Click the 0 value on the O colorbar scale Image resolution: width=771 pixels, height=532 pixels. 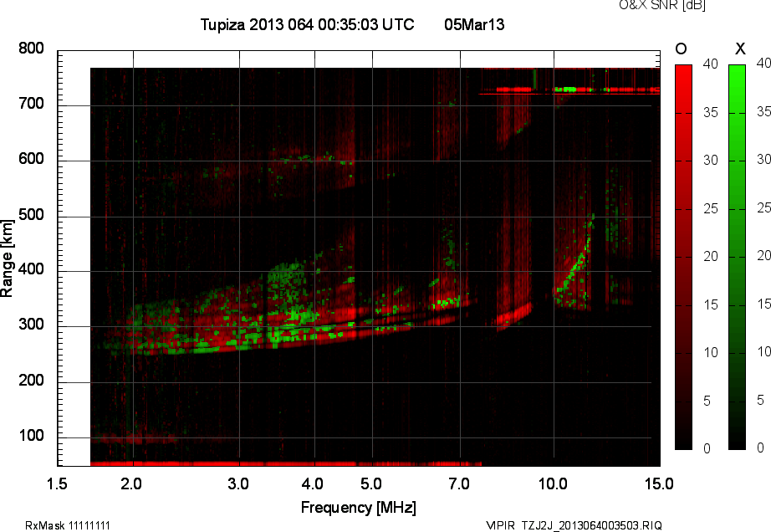(x=707, y=448)
